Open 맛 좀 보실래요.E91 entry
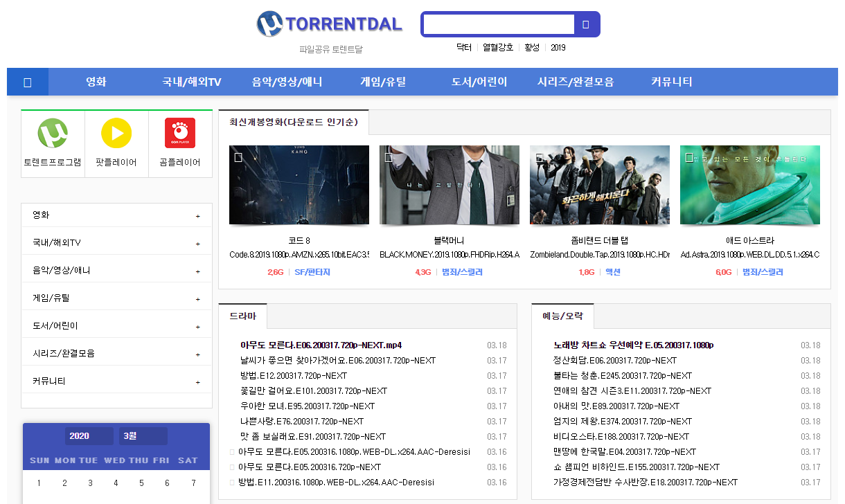This screenshot has width=845, height=504. point(313,436)
